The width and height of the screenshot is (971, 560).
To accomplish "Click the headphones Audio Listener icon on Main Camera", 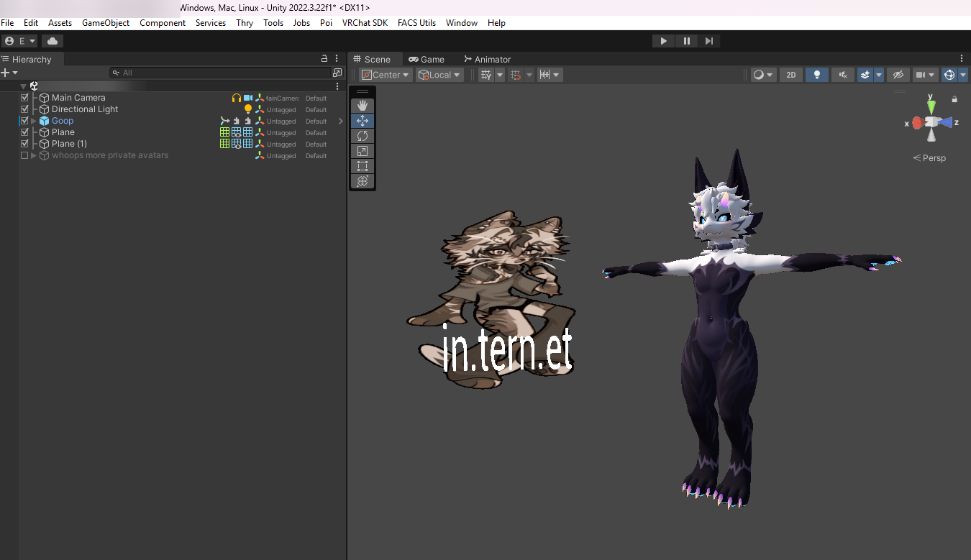I will tap(237, 98).
